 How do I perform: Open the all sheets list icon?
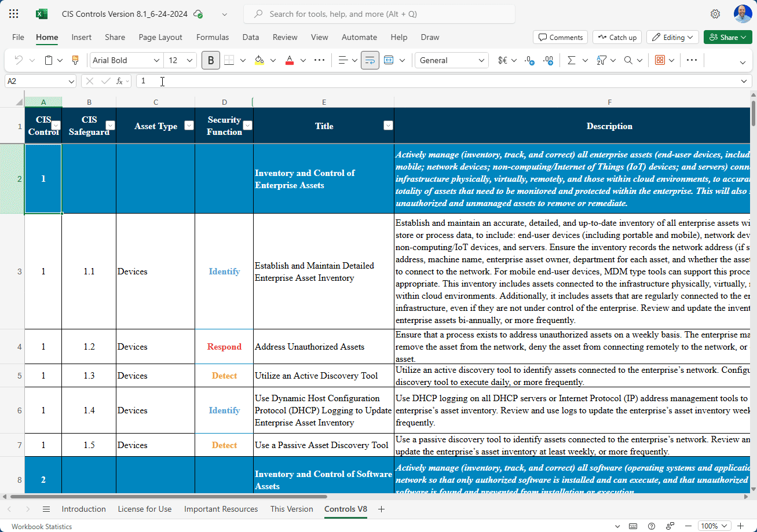(46, 509)
